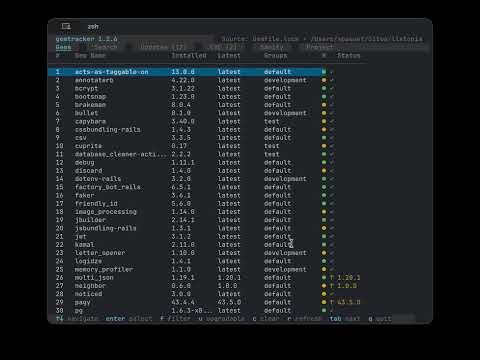Click latest version 1.20.1 for multi_json

point(229,277)
